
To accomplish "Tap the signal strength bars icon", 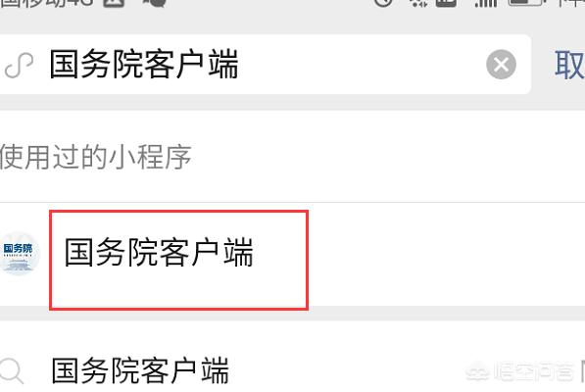I will pyautogui.click(x=485, y=3).
